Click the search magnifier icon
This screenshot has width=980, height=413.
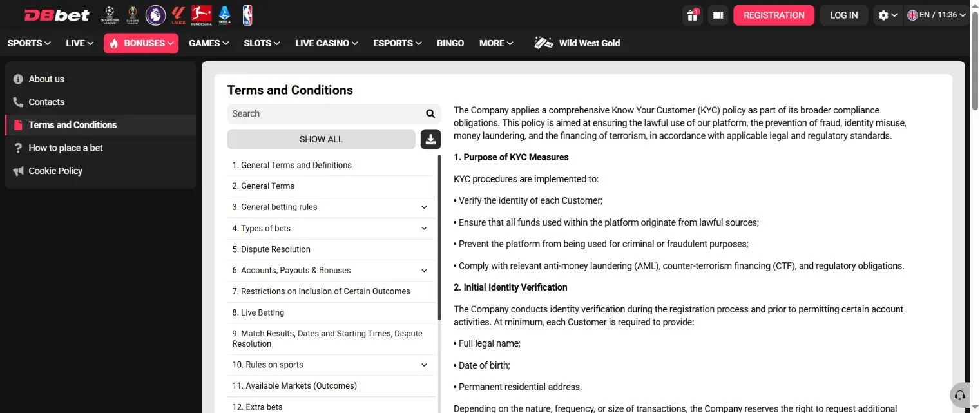430,114
